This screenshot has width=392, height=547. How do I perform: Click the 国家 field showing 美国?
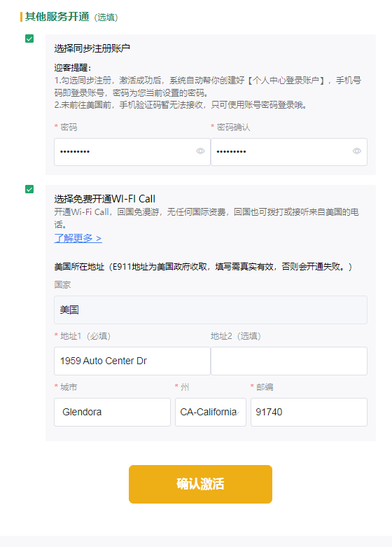pyautogui.click(x=211, y=310)
